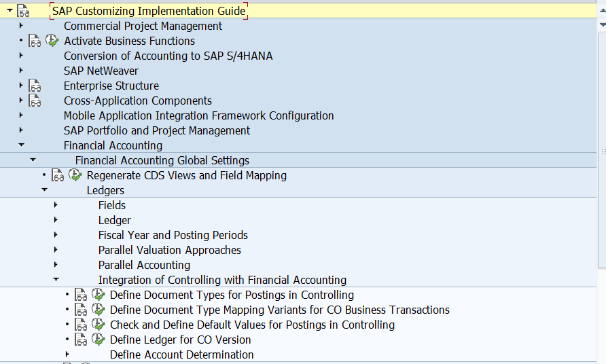Image resolution: width=606 pixels, height=364 pixels.
Task: Expand Mobile Application Integration Framework Configuration
Action: pos(21,115)
